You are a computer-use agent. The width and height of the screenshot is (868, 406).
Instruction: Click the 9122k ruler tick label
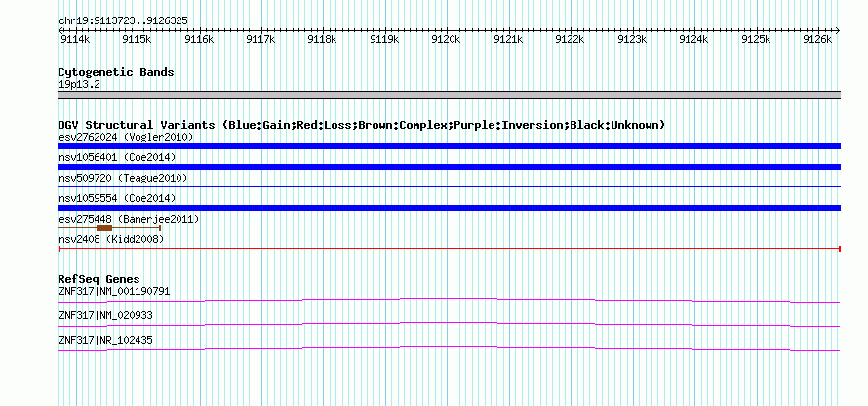pyautogui.click(x=570, y=39)
